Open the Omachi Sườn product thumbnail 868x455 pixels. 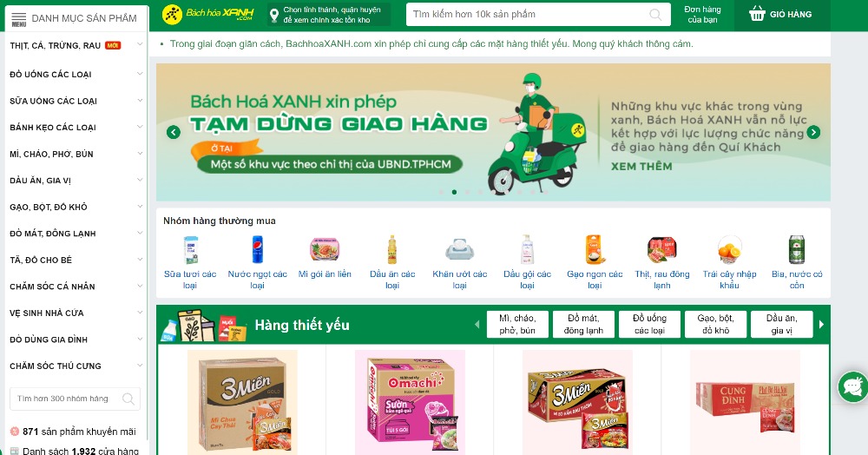410,402
